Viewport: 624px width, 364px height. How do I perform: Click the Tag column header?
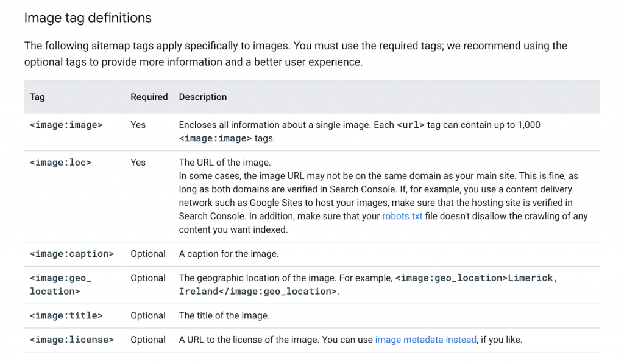coord(37,97)
